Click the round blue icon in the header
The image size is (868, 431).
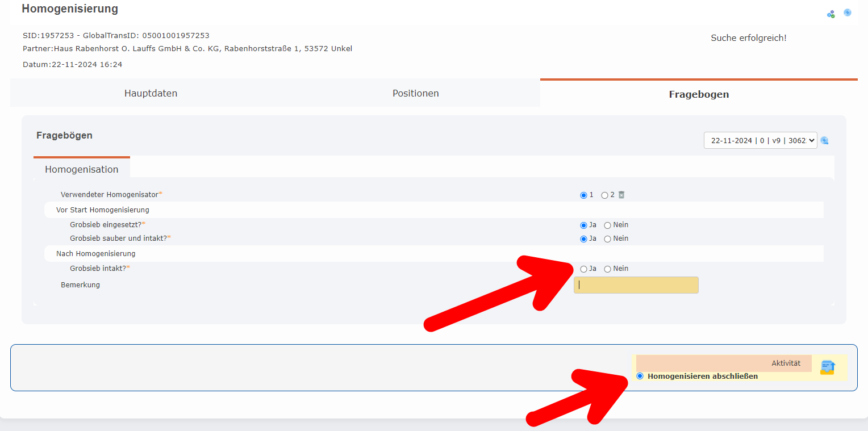click(x=847, y=12)
